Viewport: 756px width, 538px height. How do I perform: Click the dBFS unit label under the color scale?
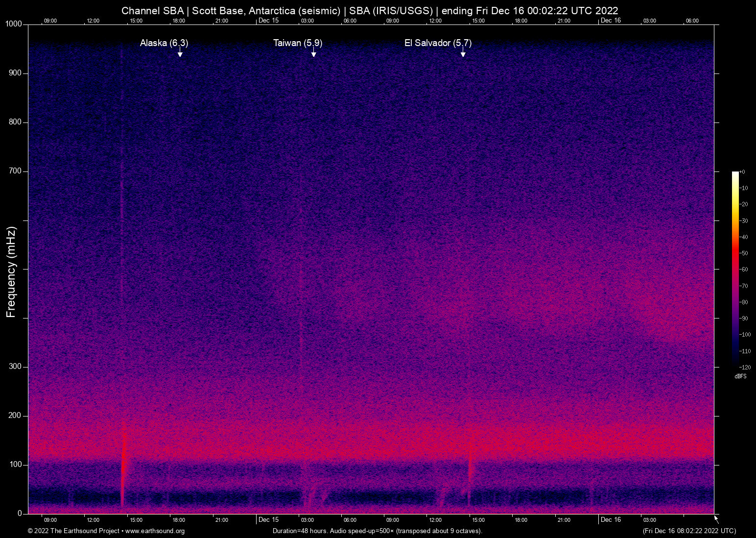[x=740, y=376]
